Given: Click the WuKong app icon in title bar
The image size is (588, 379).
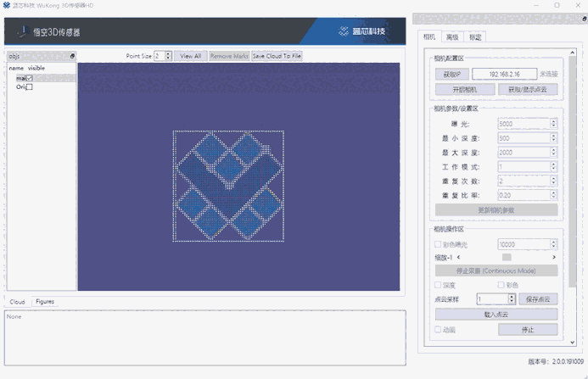Looking at the screenshot, I should coord(7,5).
